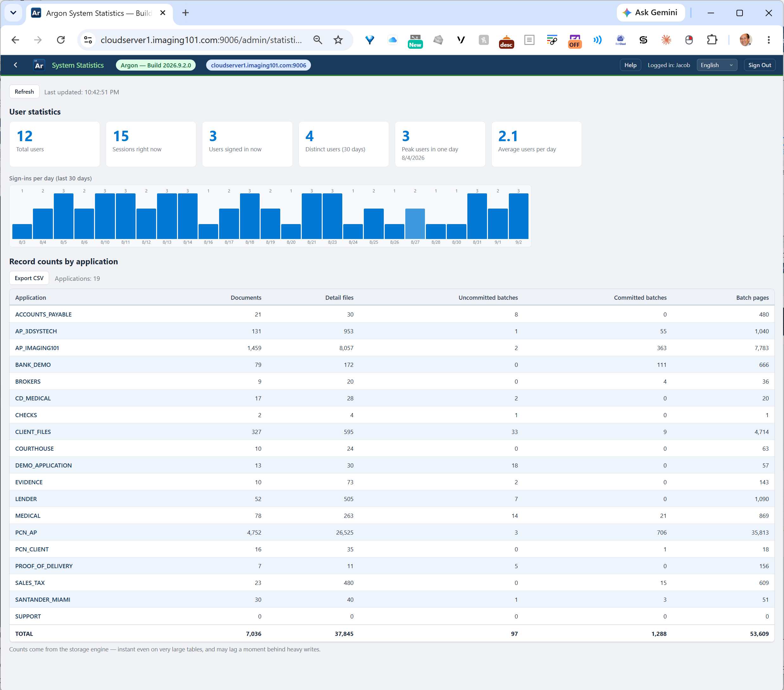Click the Argon Build 2026.9.2.0 badge
The image size is (784, 690).
click(156, 65)
